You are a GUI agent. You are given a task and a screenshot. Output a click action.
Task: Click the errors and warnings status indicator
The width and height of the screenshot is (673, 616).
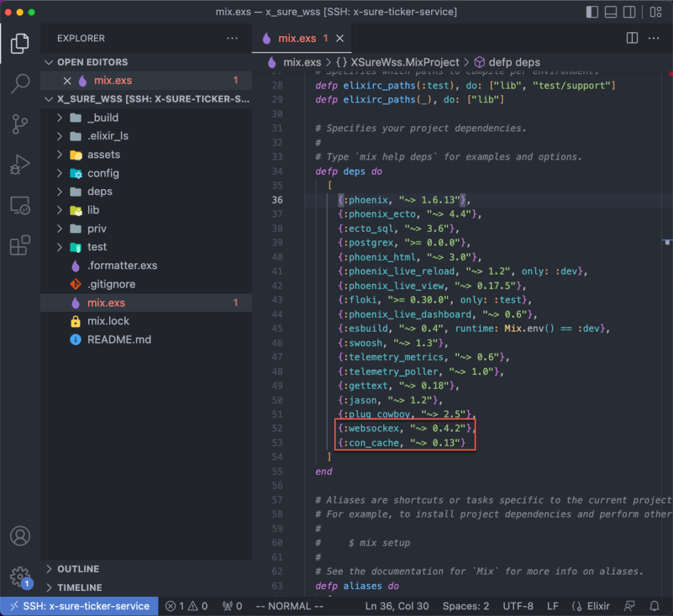click(x=186, y=605)
